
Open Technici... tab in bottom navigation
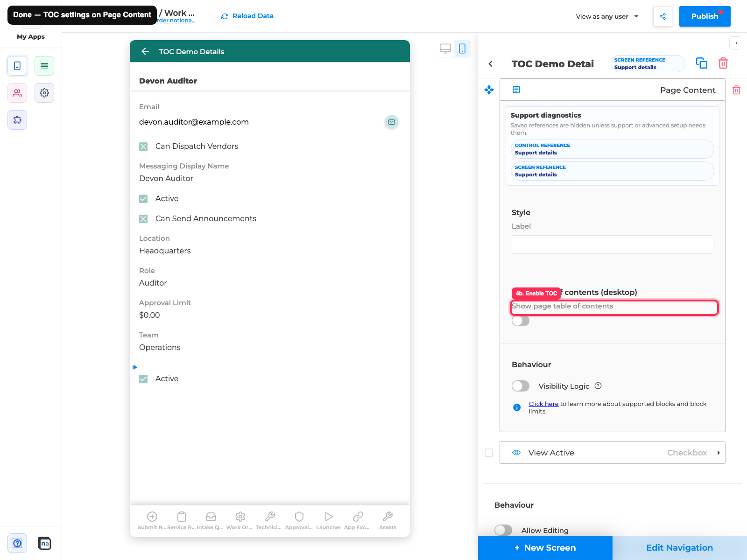click(269, 521)
